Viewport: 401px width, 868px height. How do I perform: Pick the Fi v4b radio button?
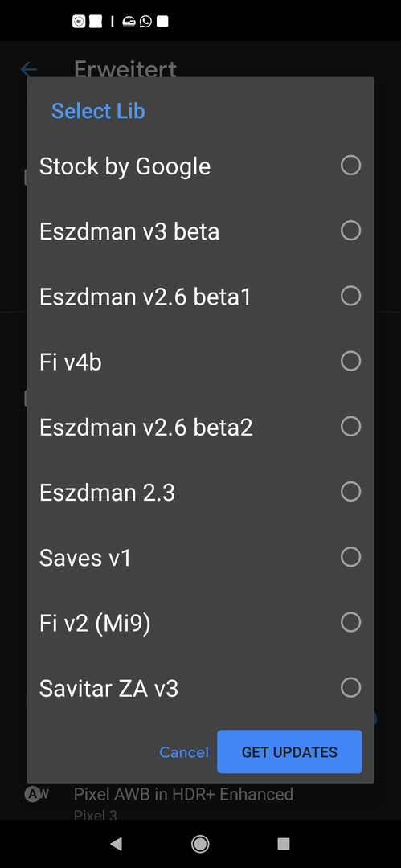tap(350, 362)
